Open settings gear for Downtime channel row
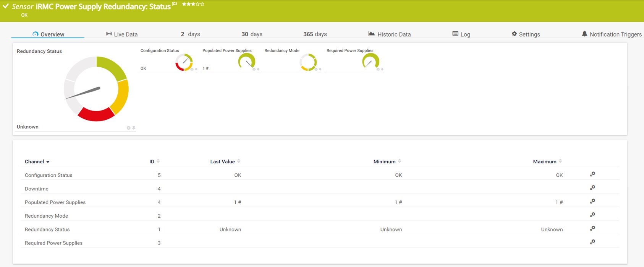This screenshot has height=267, width=644. pyautogui.click(x=592, y=188)
